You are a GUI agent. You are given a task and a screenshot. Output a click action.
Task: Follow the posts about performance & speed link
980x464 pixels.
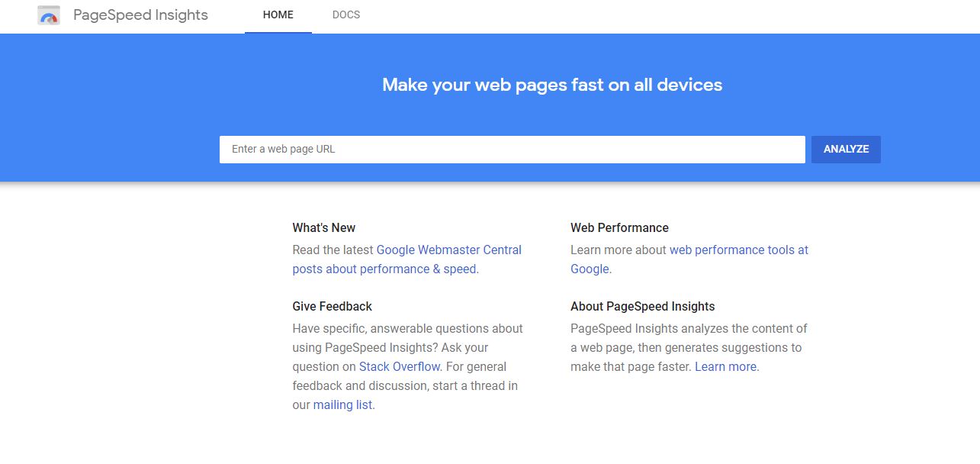click(384, 269)
